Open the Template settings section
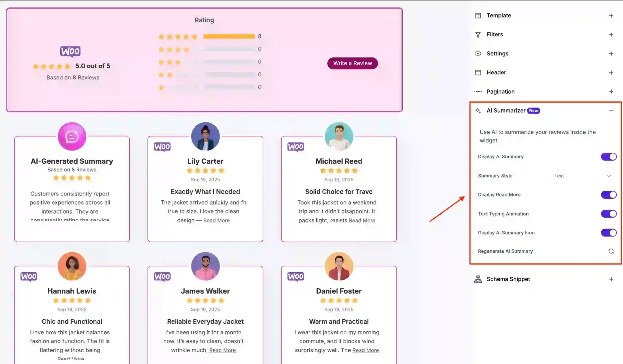Screen dimensions: 623x364 (611, 15)
